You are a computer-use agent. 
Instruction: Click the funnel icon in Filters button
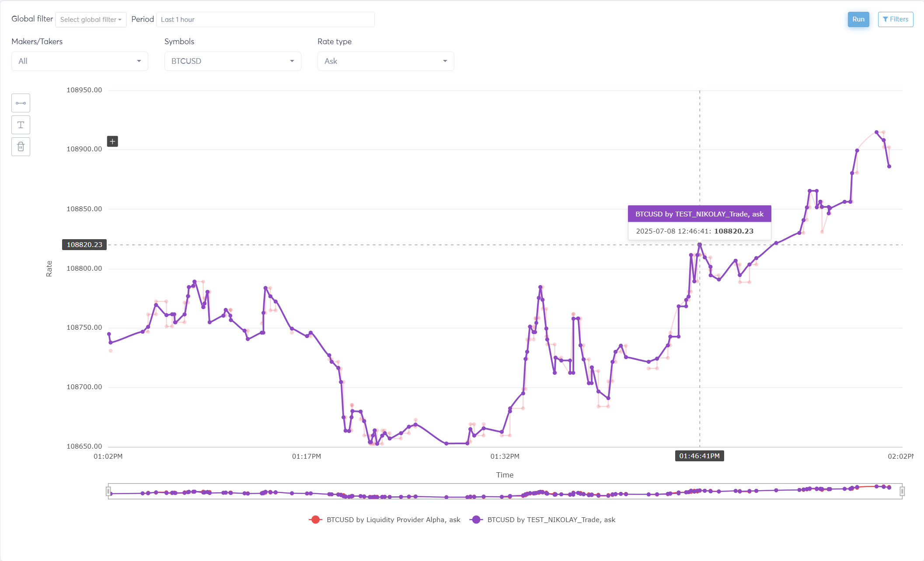coord(885,19)
